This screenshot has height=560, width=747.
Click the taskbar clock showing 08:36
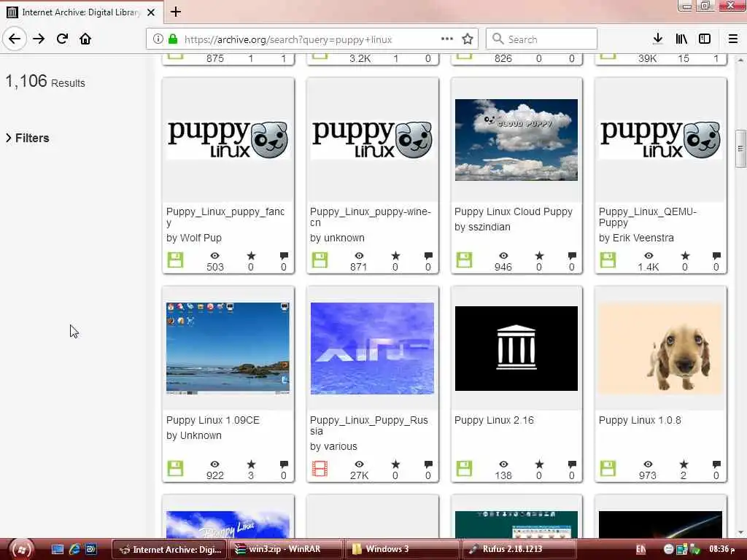pos(722,549)
